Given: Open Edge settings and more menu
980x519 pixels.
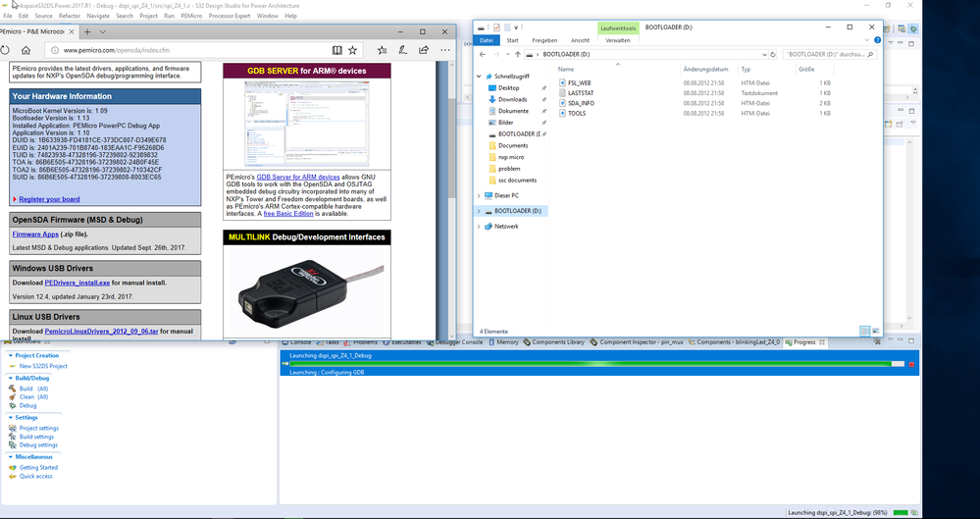Looking at the screenshot, I should click(445, 50).
